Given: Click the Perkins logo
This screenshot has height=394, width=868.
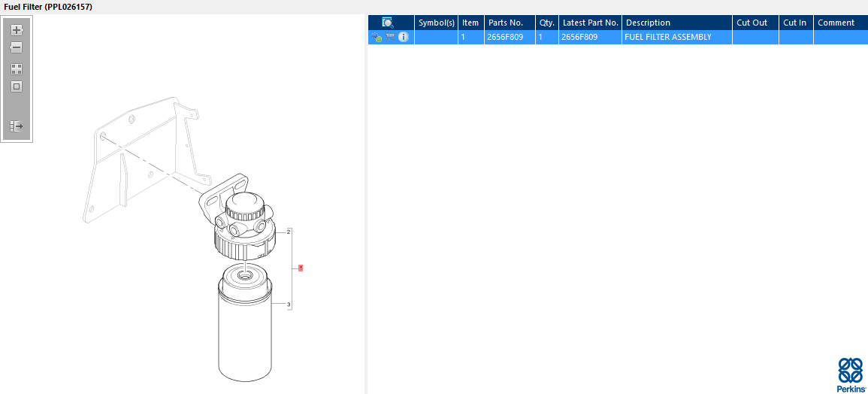Looking at the screenshot, I should [x=850, y=375].
